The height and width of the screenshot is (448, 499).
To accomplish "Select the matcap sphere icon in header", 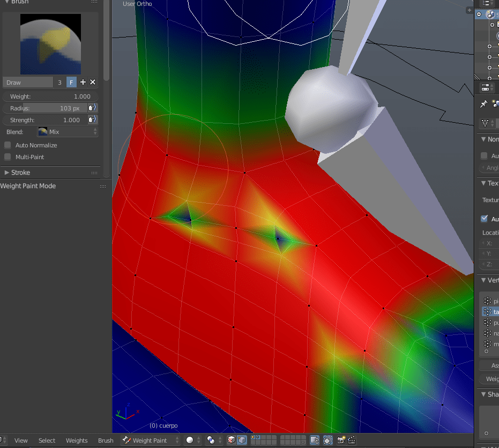I will 190,440.
